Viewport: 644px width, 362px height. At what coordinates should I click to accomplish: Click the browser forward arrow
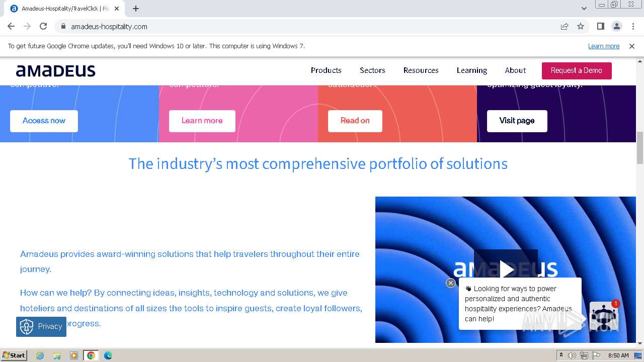tap(27, 27)
